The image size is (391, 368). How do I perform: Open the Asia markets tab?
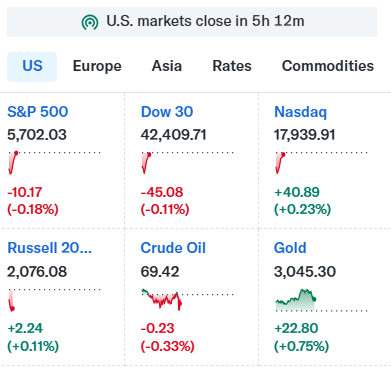coord(167,66)
